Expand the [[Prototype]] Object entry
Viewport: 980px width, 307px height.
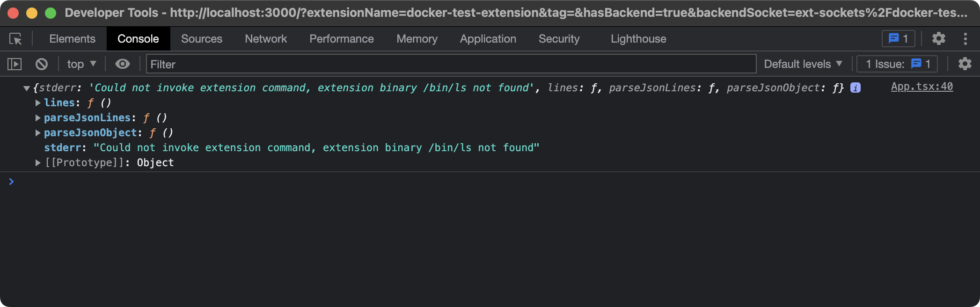click(x=38, y=163)
